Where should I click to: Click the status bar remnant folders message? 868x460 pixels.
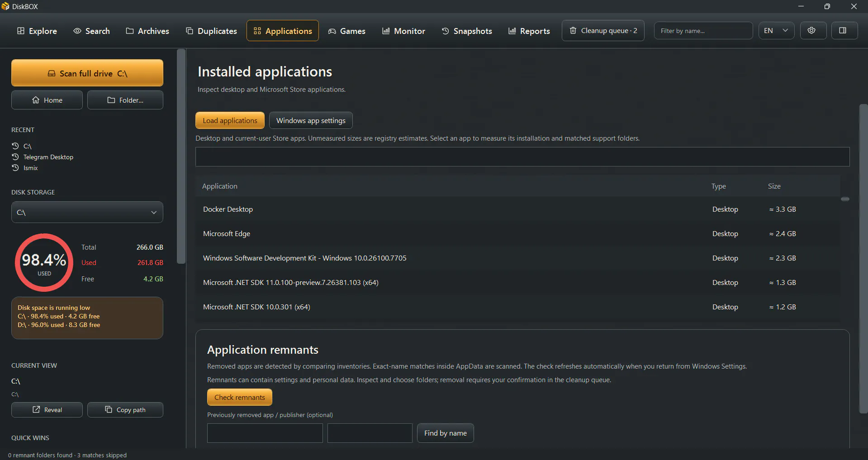(67, 455)
